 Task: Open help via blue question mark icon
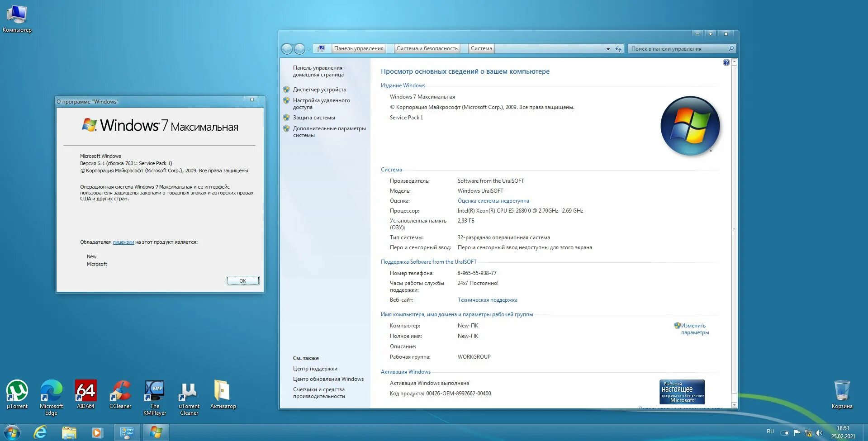coord(726,62)
